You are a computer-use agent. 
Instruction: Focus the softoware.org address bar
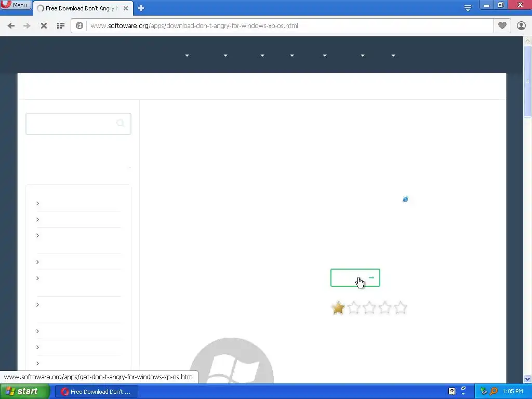tap(290, 26)
